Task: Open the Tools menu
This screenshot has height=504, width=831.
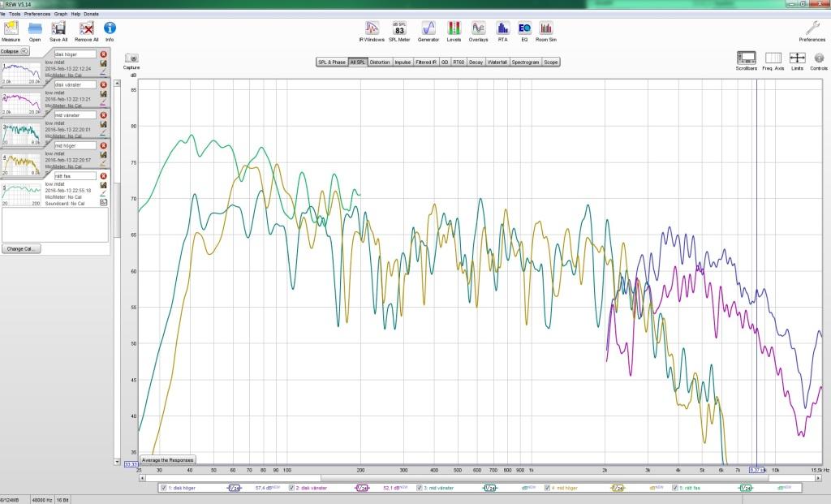Action: pos(15,14)
